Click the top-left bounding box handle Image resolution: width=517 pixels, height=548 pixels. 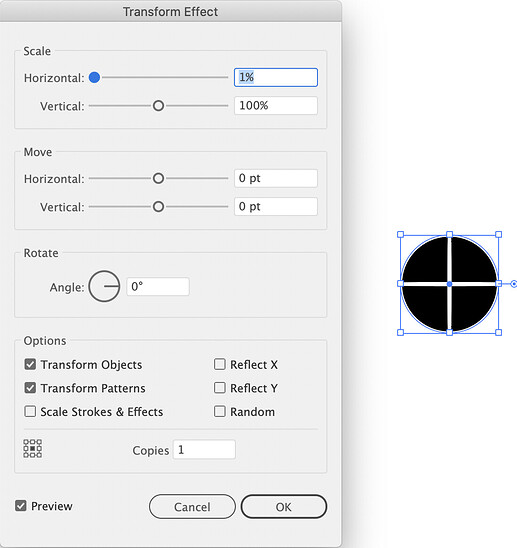coord(401,235)
